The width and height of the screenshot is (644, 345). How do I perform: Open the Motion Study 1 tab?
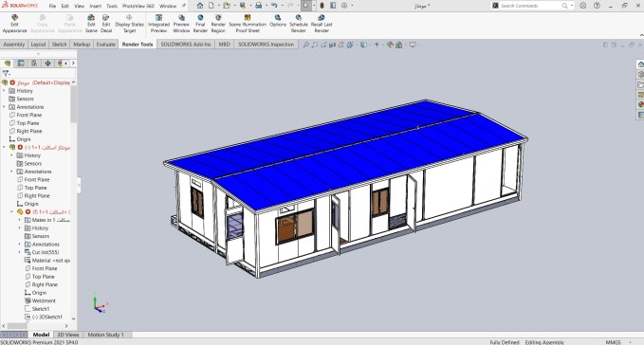coord(105,335)
